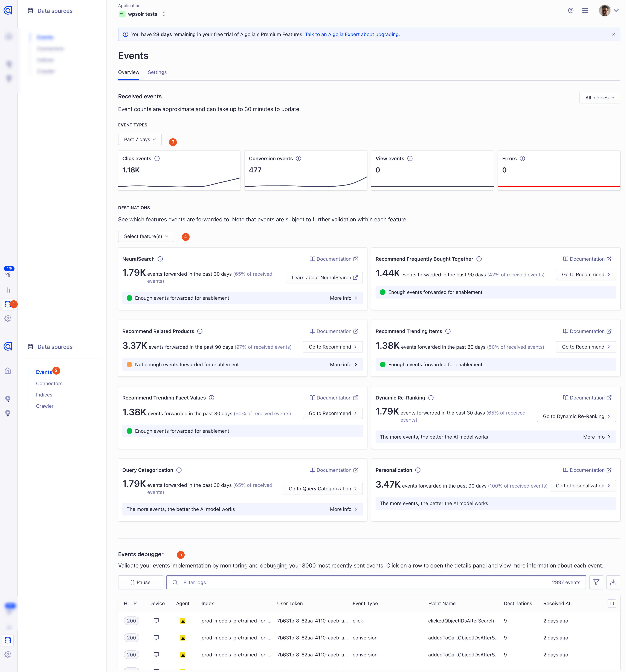Image resolution: width=626 pixels, height=672 pixels.
Task: Show info icon beside Dynamic Re-Ranking
Action: (431, 398)
